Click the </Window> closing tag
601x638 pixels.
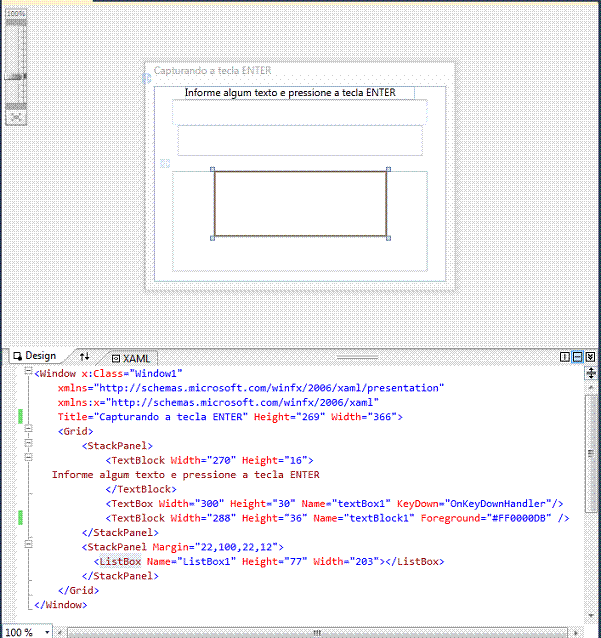pos(61,605)
